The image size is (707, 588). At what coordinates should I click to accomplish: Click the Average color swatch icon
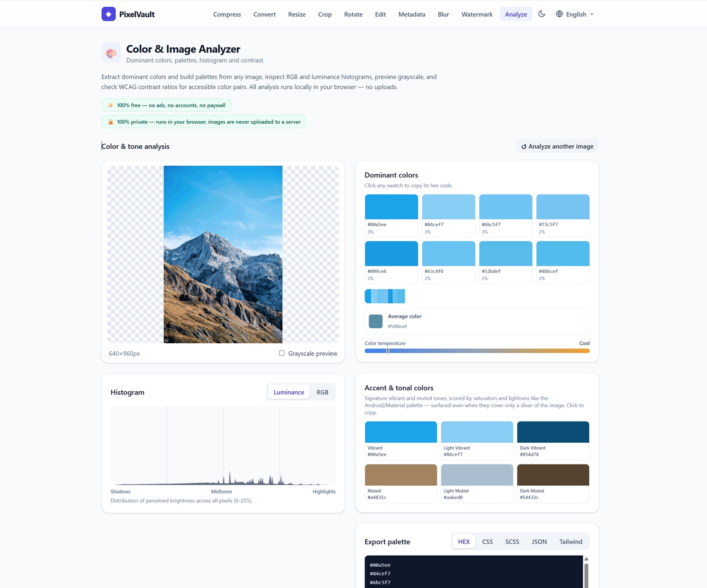(376, 321)
